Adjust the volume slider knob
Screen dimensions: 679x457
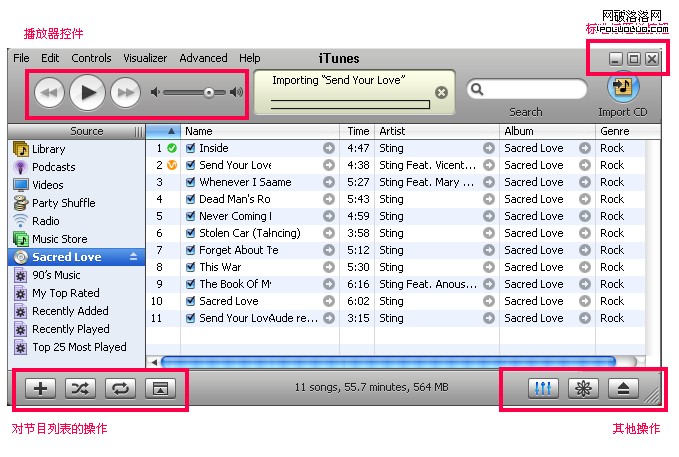coord(209,93)
